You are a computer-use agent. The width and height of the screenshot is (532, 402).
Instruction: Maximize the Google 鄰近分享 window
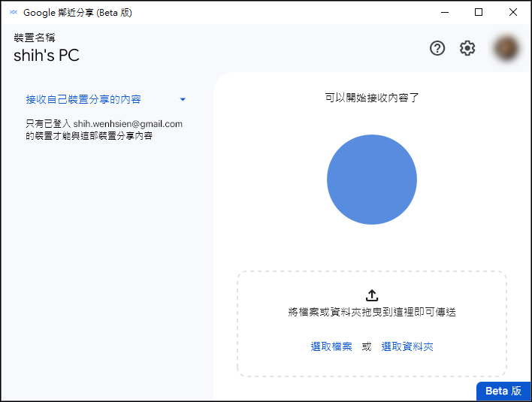coord(479,12)
